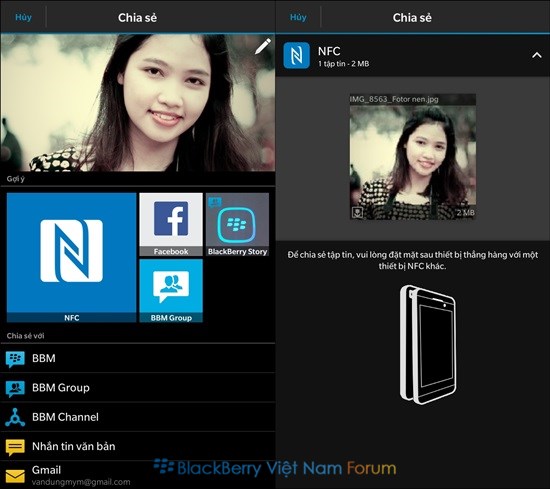Choose the BlackBerry Story tile
The width and height of the screenshot is (550, 489).
point(237,225)
